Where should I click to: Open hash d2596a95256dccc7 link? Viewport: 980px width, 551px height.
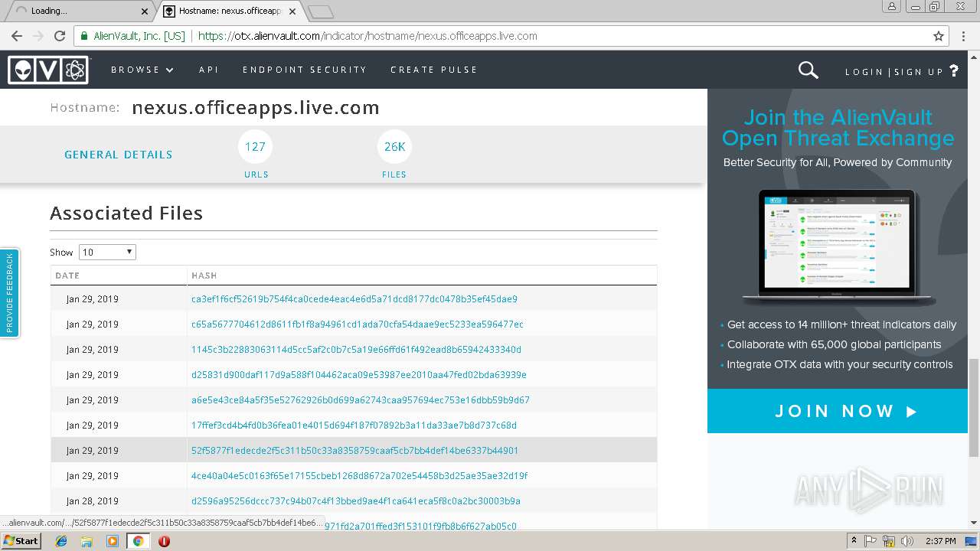[x=356, y=501]
